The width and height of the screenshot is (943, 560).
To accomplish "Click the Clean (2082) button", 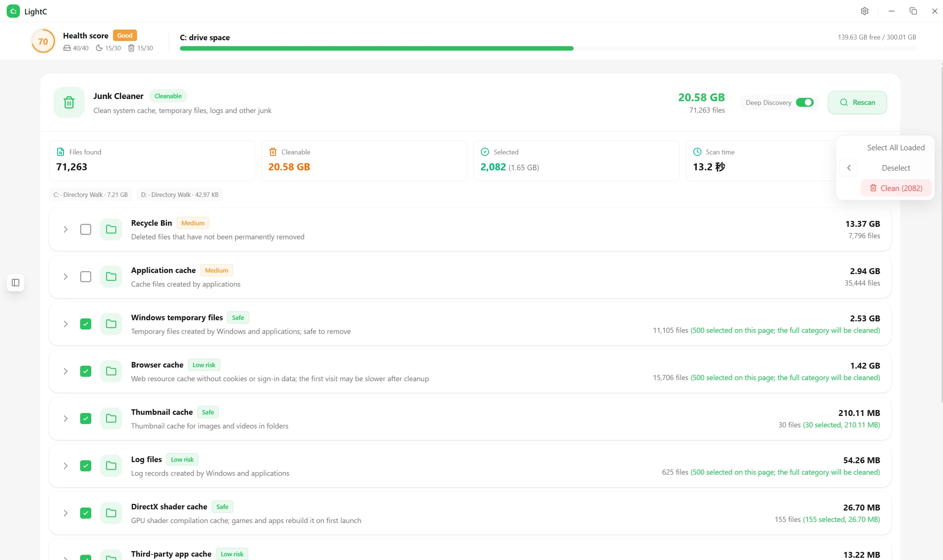I will click(x=896, y=188).
